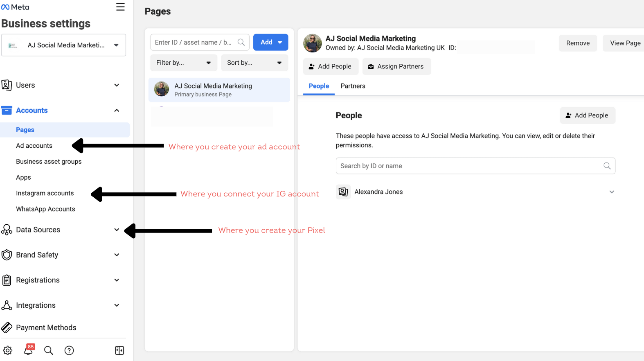
Task: Click Add People below page header
Action: click(331, 66)
